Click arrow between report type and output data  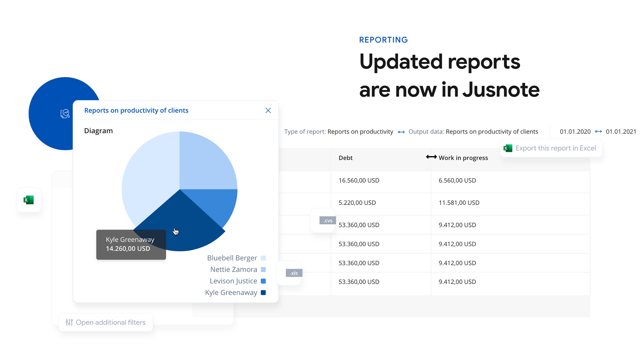pyautogui.click(x=401, y=132)
